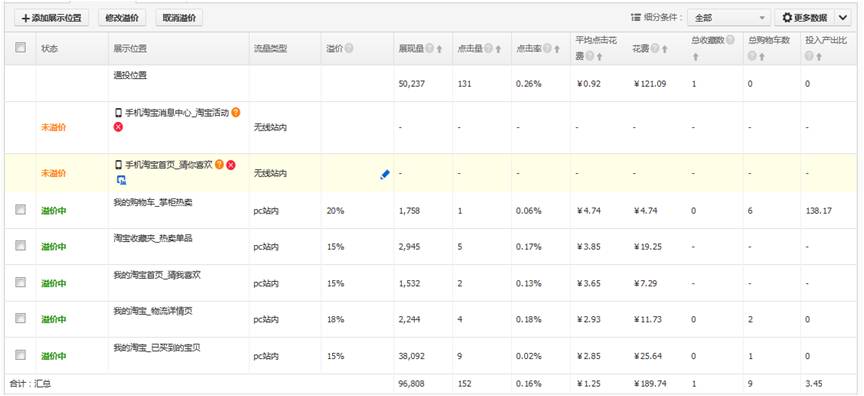
Task: Click the 38,092 impressions value
Action: click(x=412, y=356)
